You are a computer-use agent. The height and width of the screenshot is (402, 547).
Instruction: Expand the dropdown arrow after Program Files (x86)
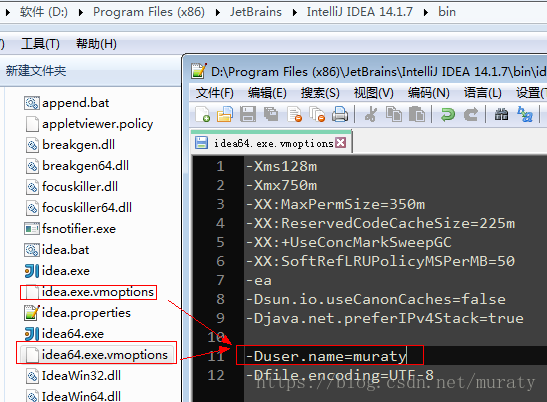pyautogui.click(x=218, y=13)
